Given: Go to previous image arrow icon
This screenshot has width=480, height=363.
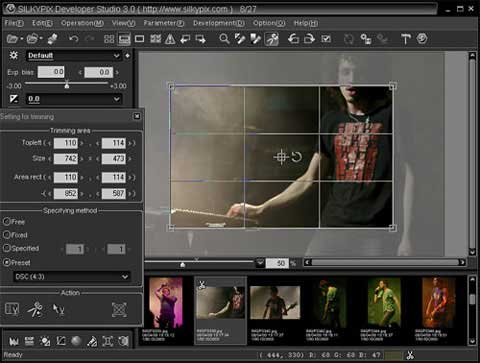Looking at the screenshot, I should 185,39.
